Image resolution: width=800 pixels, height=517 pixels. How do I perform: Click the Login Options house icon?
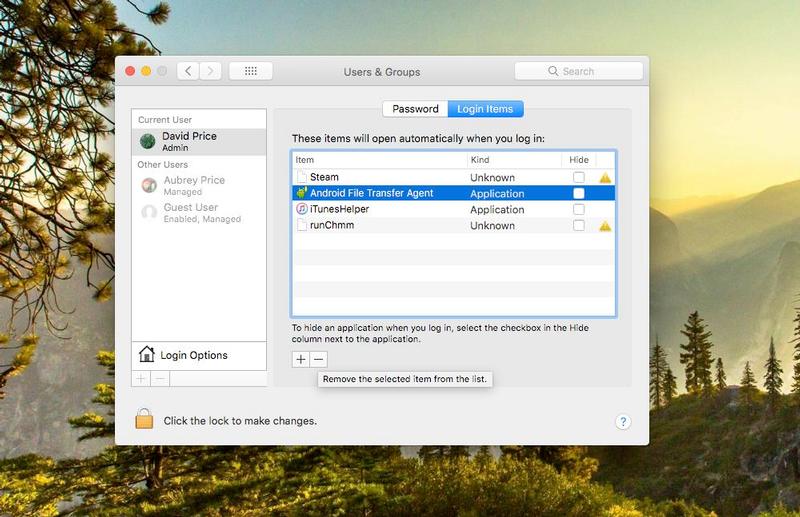(x=146, y=354)
